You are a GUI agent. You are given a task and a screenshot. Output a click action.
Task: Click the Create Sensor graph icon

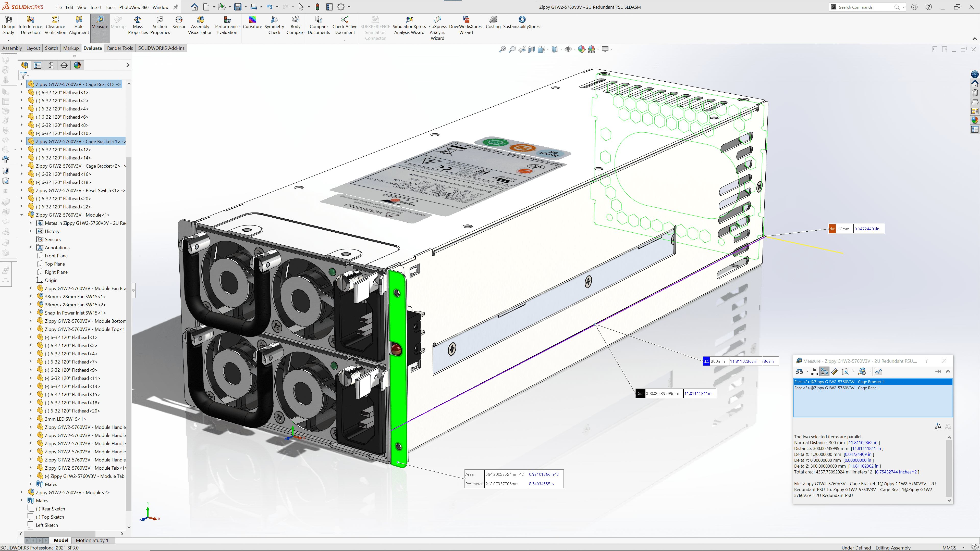[x=878, y=371]
